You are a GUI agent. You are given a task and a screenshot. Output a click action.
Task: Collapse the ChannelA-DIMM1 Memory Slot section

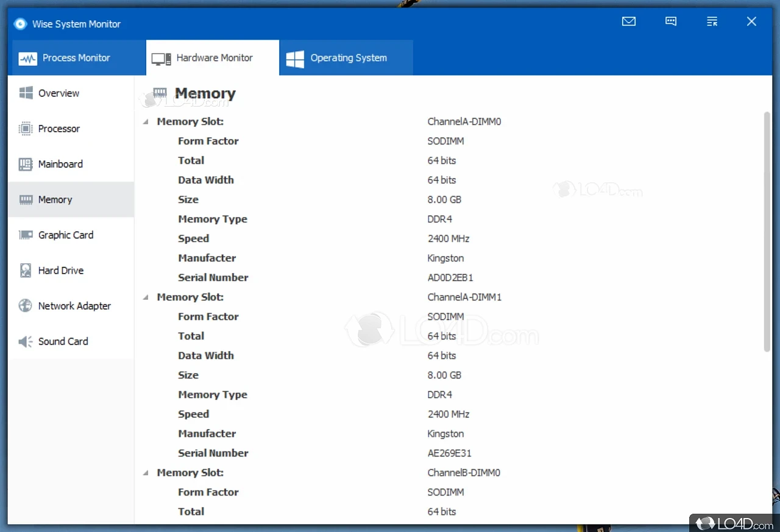tap(146, 297)
